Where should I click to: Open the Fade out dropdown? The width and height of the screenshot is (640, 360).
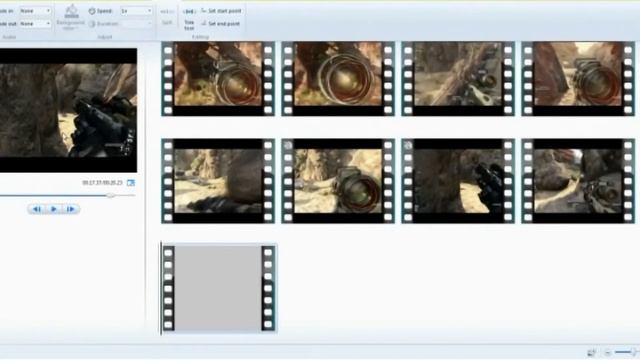(36, 24)
